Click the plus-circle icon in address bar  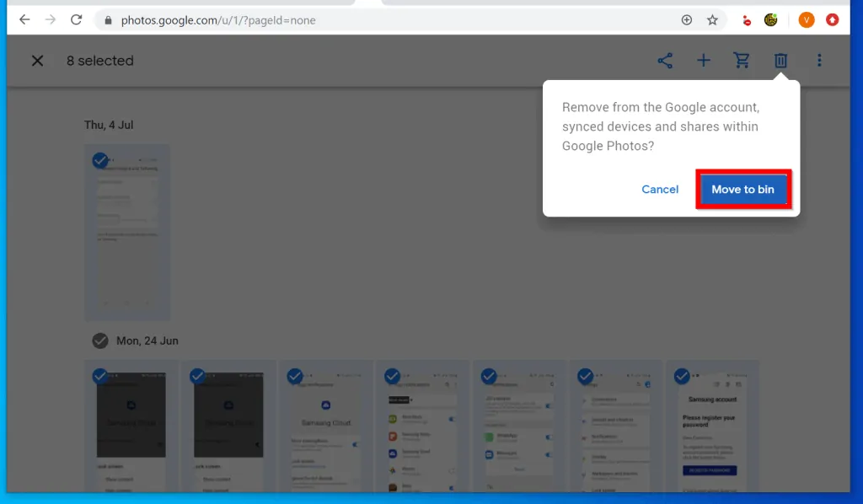[687, 19]
